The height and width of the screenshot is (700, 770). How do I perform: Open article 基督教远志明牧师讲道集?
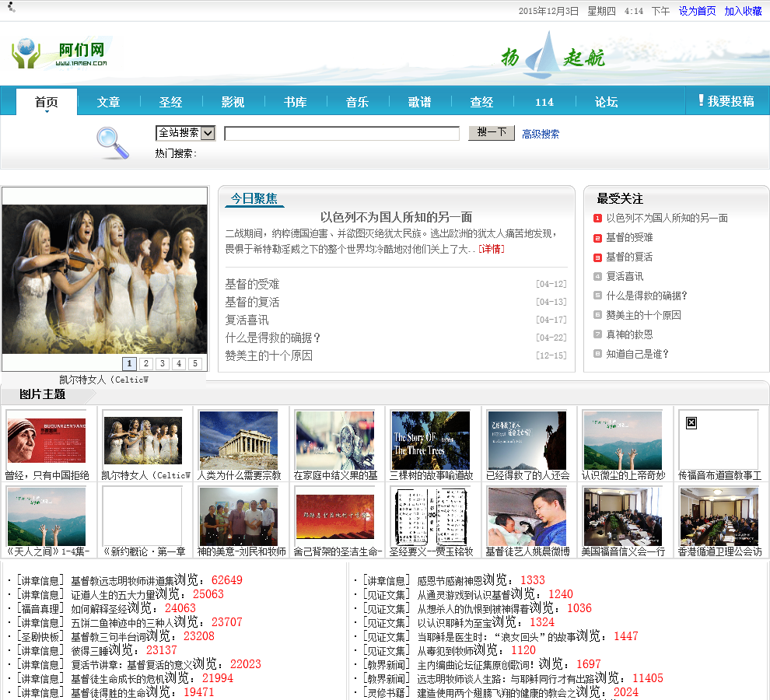(122, 581)
